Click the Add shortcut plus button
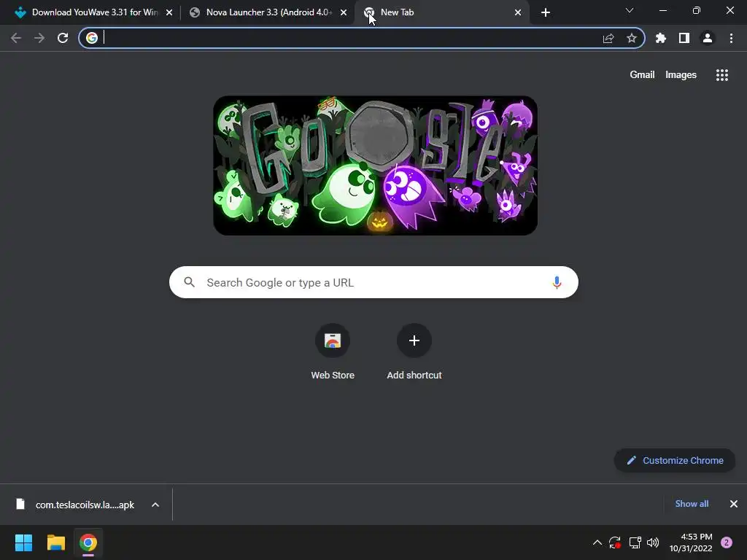This screenshot has width=747, height=560. coord(414,341)
